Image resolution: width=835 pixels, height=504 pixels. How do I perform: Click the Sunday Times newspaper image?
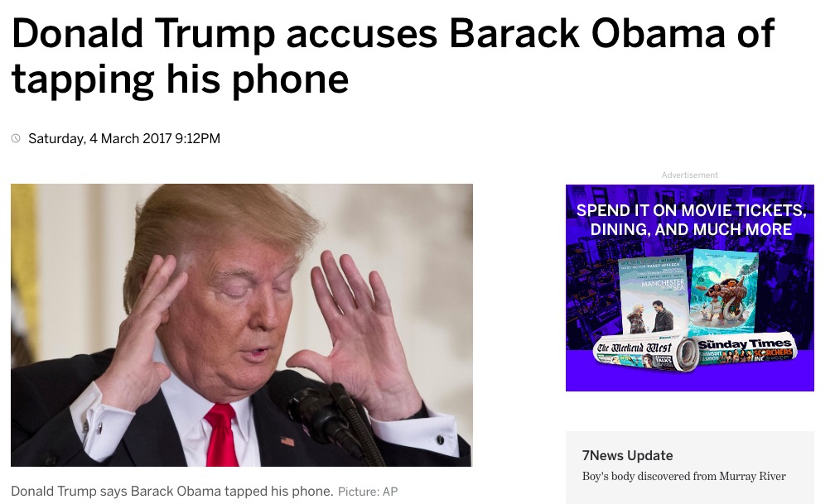[746, 350]
